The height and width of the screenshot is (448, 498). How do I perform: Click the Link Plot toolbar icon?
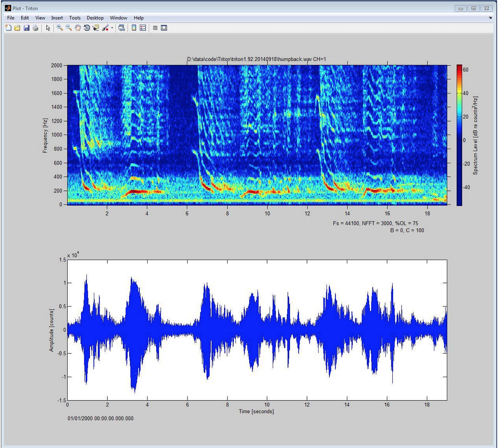pos(122,28)
